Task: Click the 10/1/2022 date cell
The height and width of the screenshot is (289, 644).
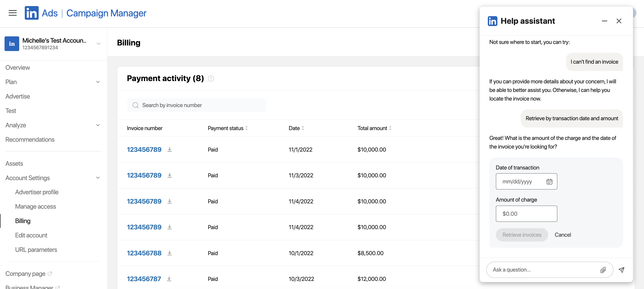Action: (301, 253)
